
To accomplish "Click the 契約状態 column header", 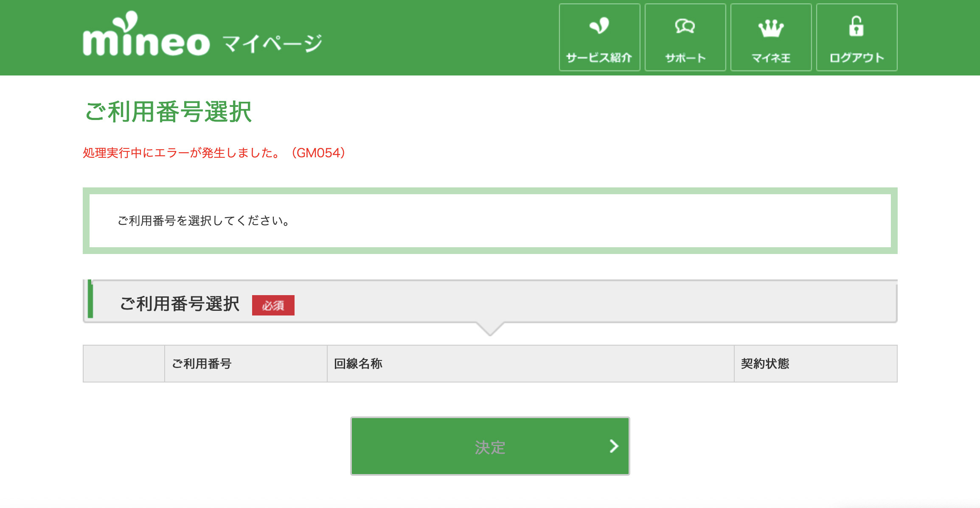I will coord(765,364).
